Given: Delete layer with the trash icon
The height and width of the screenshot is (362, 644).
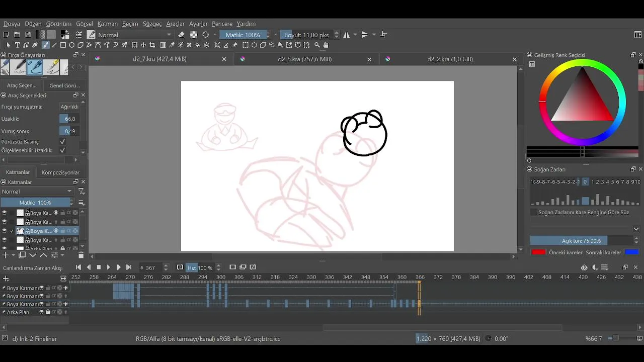Looking at the screenshot, I should click(81, 255).
